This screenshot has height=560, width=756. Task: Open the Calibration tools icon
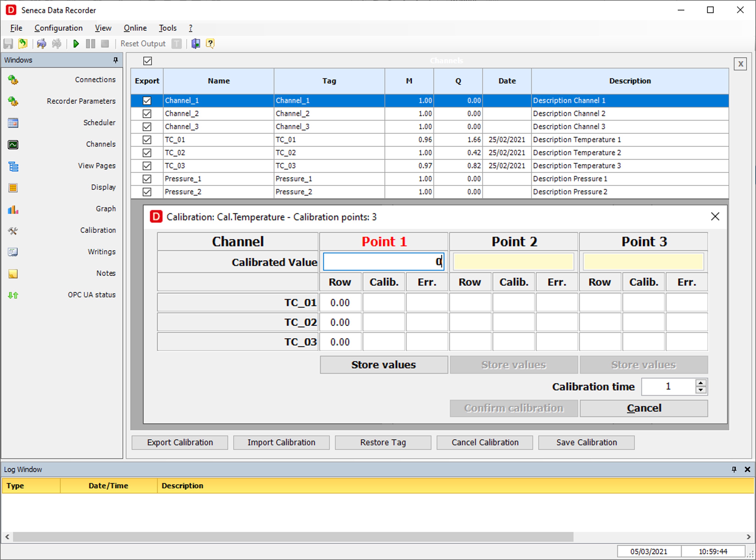(13, 231)
